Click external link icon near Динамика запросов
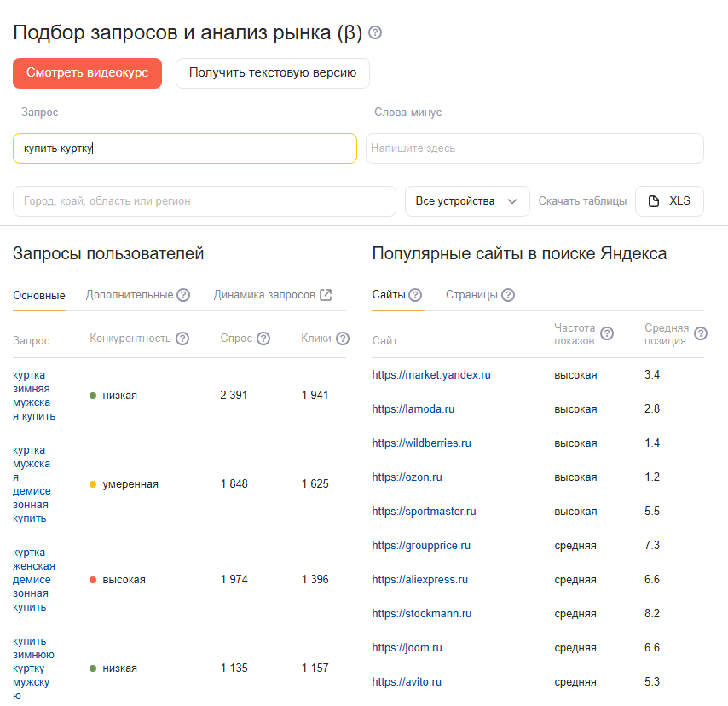 (x=326, y=295)
